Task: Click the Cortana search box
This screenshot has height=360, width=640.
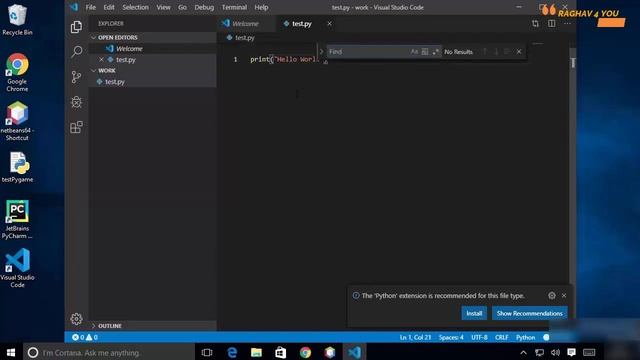Action: 109,352
